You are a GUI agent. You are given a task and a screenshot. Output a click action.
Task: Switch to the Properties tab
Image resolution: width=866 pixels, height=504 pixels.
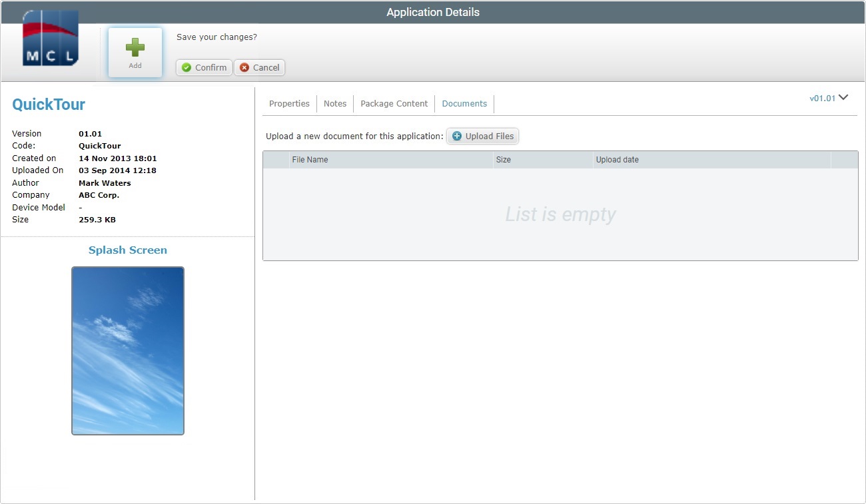(x=289, y=103)
